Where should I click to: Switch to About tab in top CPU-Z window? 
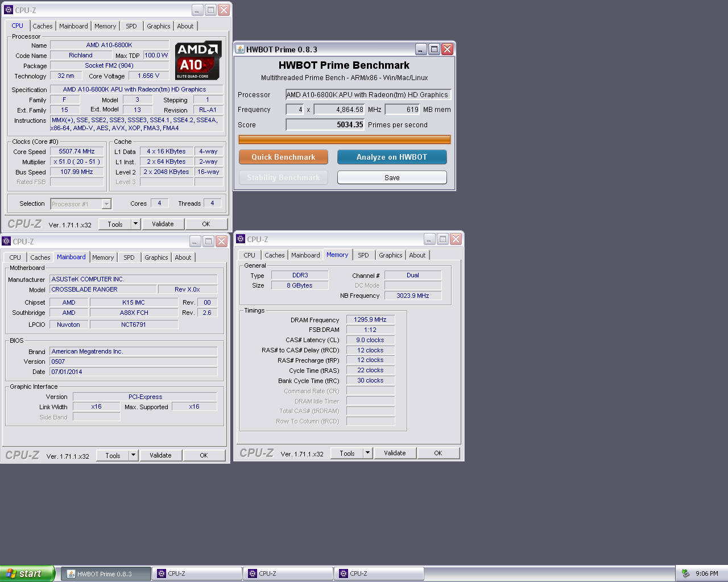[x=185, y=26]
